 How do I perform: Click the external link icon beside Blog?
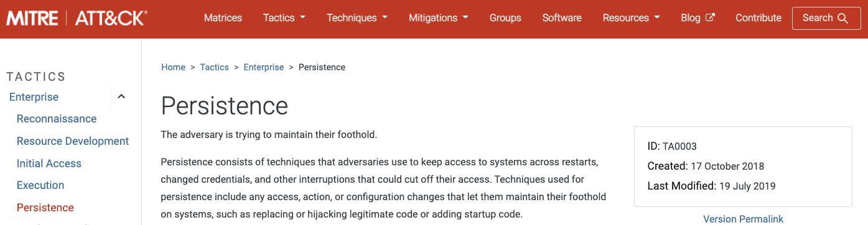coord(710,17)
